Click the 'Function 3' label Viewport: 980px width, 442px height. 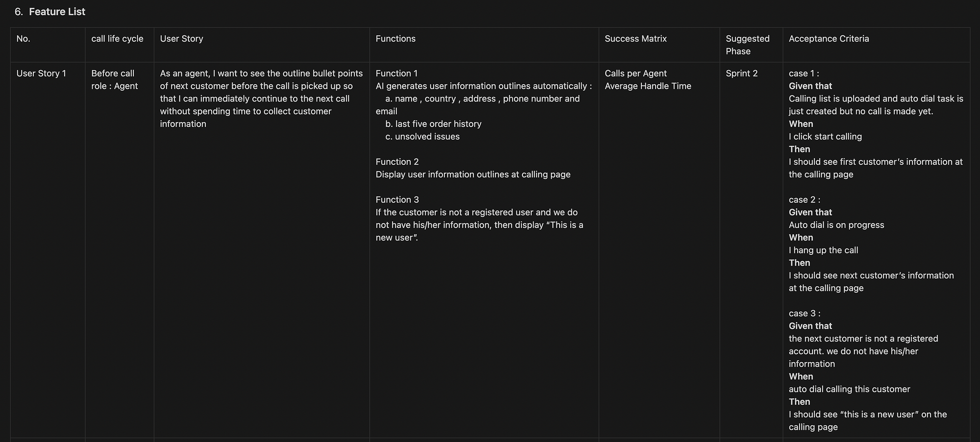[397, 199]
